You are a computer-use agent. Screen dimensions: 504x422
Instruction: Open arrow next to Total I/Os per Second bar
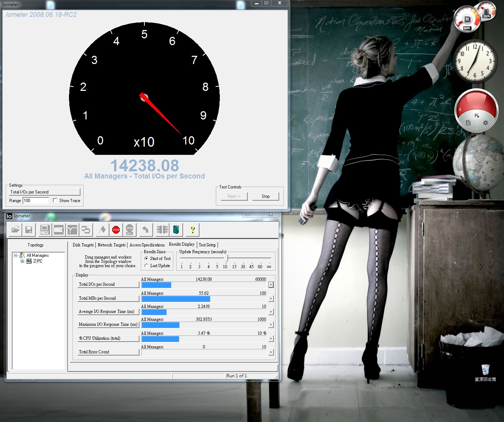(271, 285)
